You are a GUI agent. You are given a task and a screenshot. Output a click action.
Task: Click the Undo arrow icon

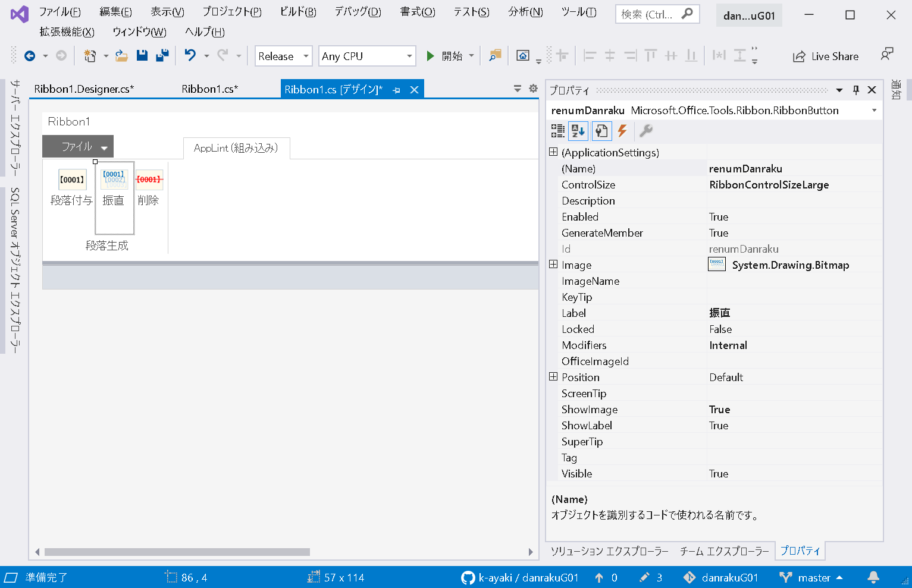[190, 56]
